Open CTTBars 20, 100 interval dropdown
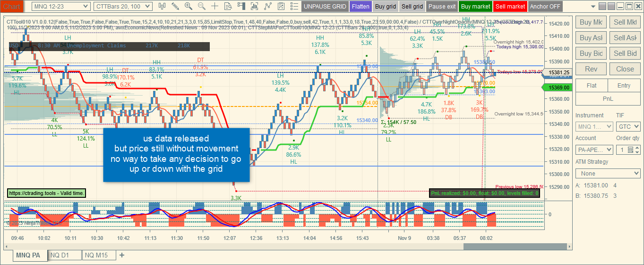The height and width of the screenshot is (265, 644). point(123,6)
